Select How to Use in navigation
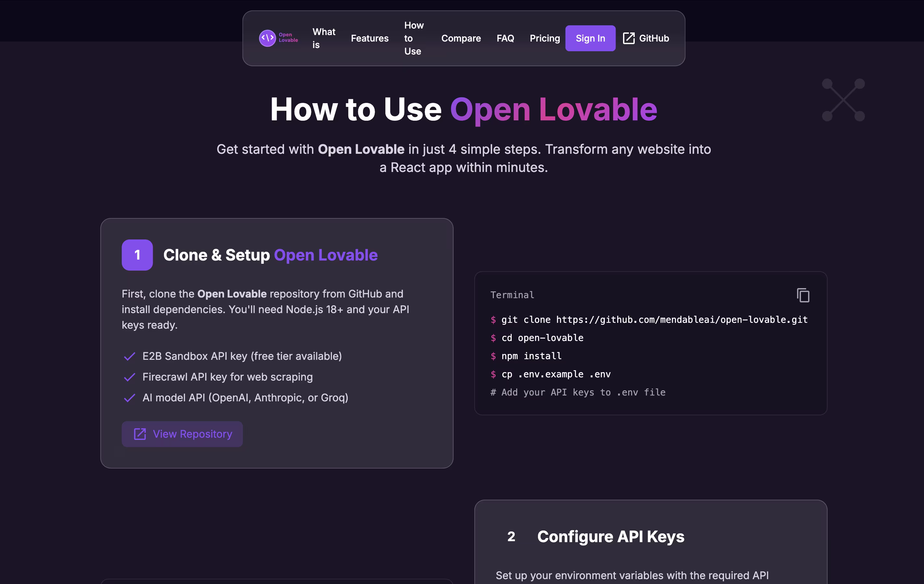924x584 pixels. tap(414, 38)
